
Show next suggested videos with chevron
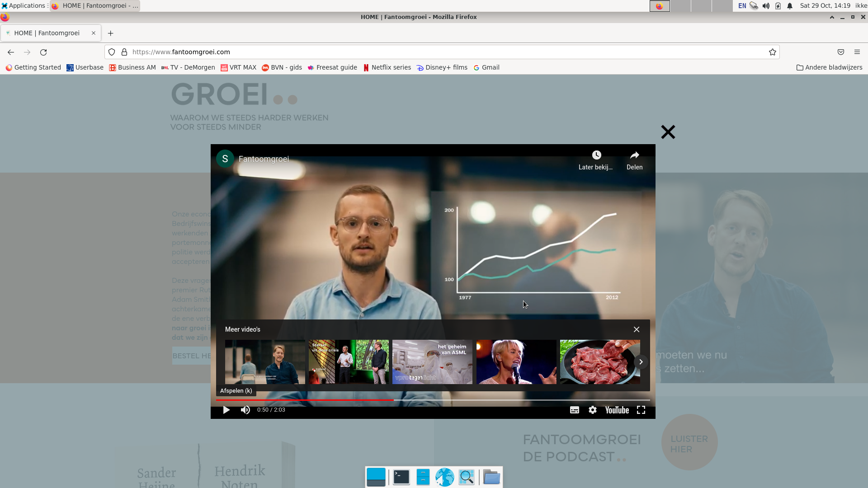tap(641, 362)
